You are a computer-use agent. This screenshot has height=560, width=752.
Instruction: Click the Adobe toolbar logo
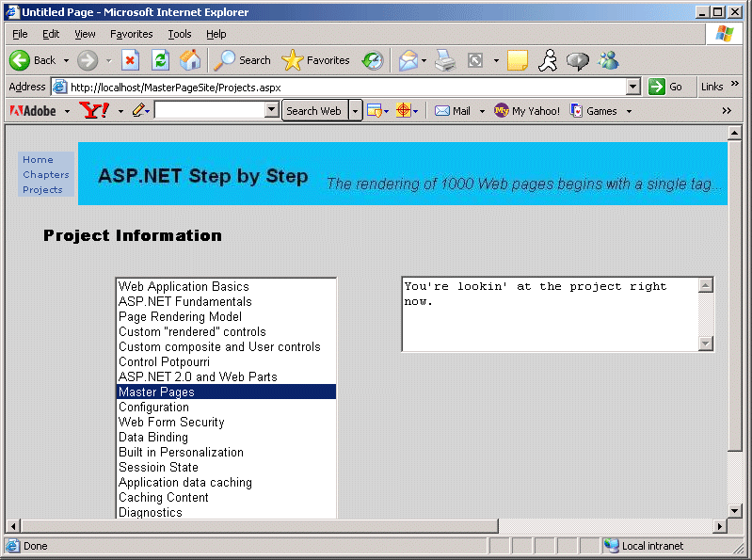click(33, 111)
